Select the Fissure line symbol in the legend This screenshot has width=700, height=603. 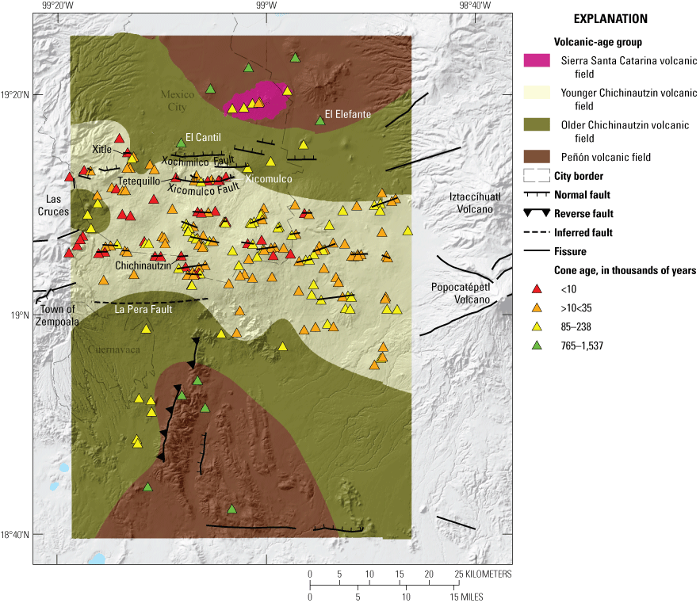(x=536, y=251)
